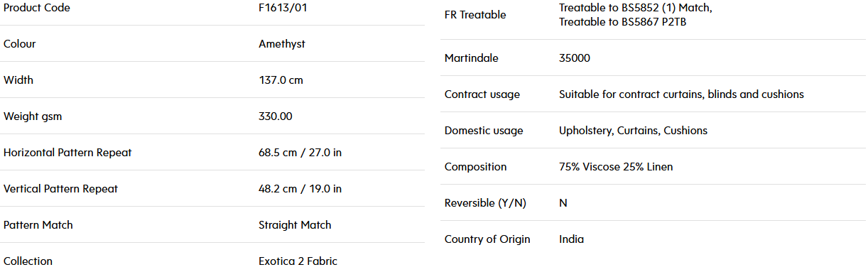The width and height of the screenshot is (868, 272).
Task: Click the Straight Match text
Action: 295,225
